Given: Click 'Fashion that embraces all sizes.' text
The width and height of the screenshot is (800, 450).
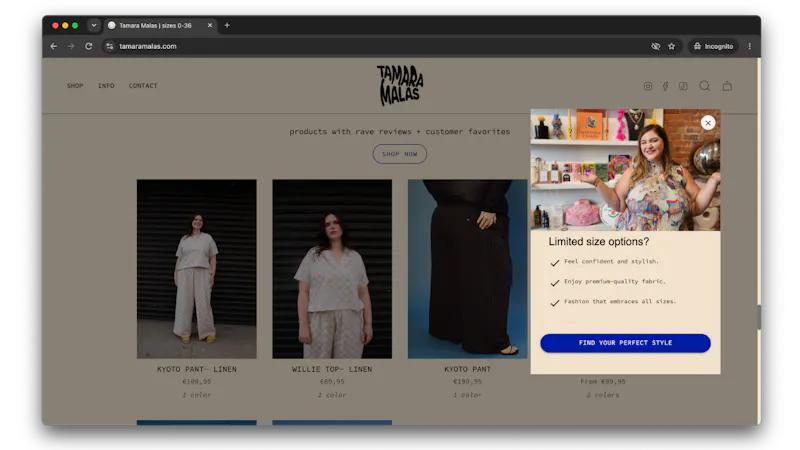Looking at the screenshot, I should pos(620,302).
